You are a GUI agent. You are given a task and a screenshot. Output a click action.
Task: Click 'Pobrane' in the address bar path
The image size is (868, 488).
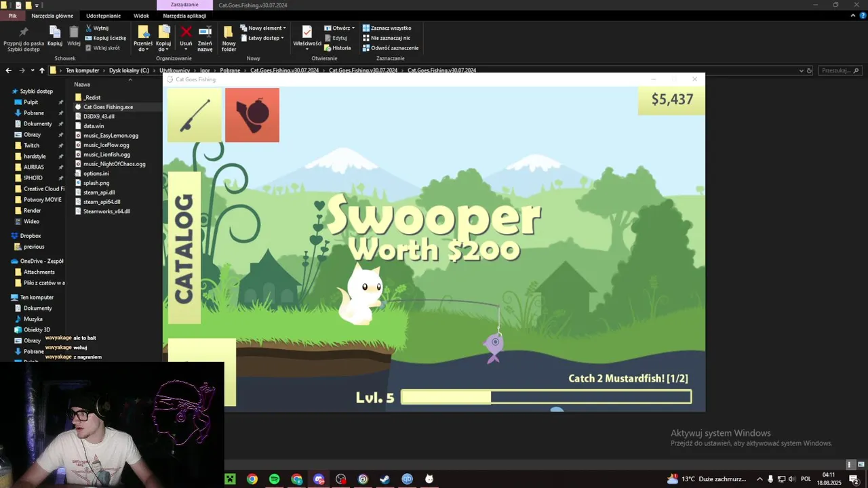click(x=230, y=70)
